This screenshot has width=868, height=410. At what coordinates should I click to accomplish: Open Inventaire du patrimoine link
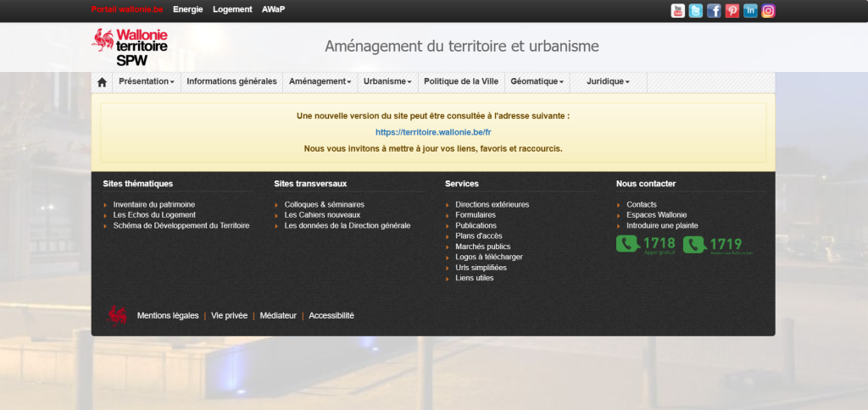[153, 204]
